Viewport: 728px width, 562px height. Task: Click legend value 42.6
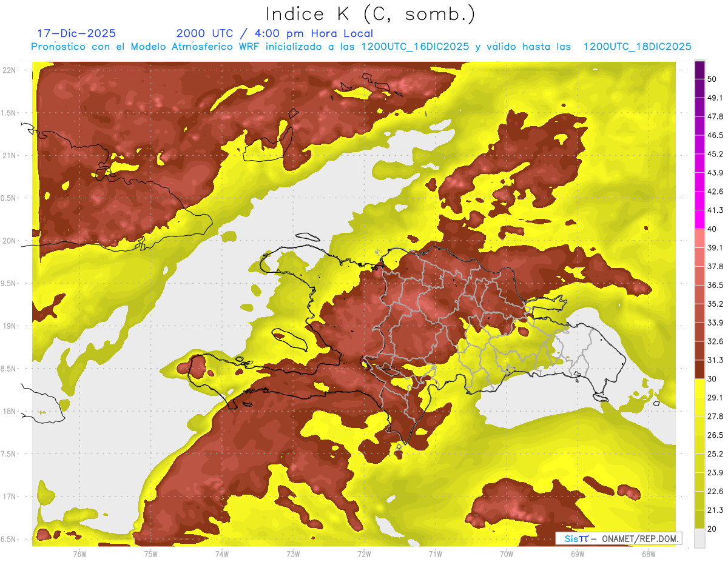click(x=715, y=192)
